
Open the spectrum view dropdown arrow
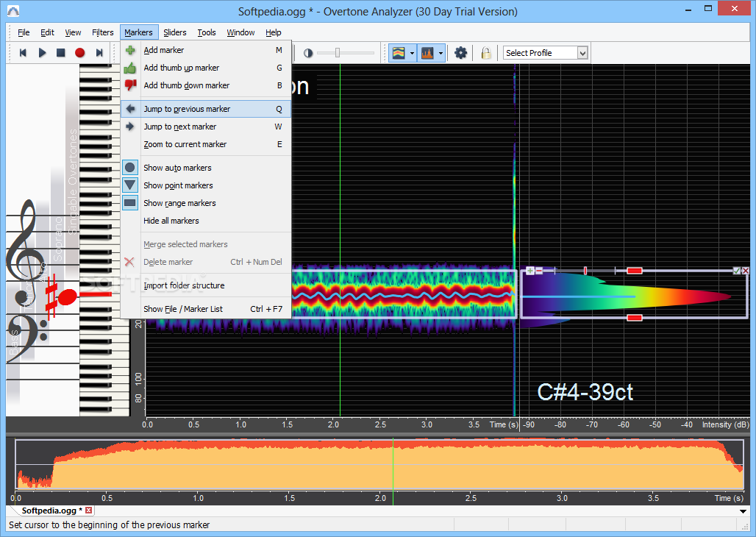point(441,53)
